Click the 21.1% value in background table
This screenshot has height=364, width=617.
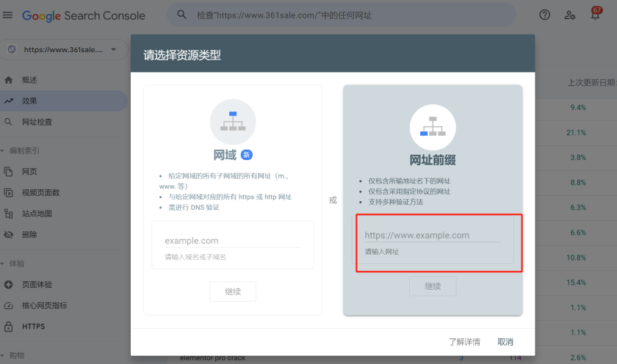(576, 133)
